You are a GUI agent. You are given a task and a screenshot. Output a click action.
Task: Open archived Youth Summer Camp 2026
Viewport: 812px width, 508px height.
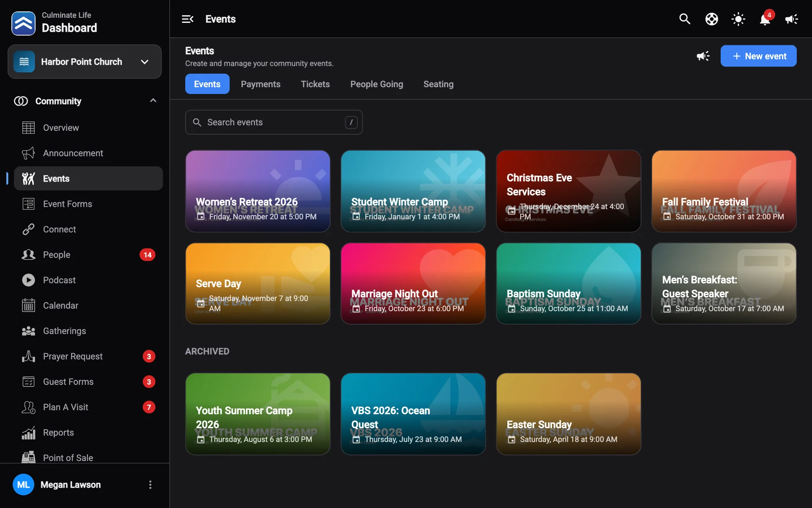pos(258,414)
